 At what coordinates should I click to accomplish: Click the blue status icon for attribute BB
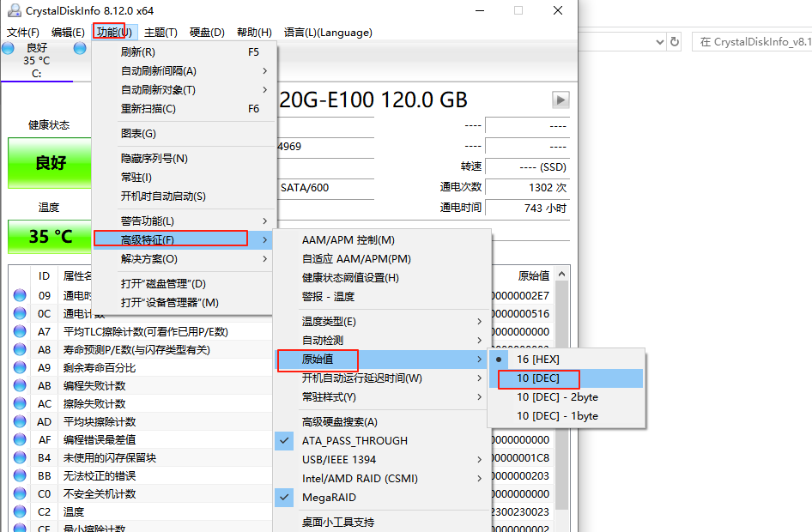click(20, 475)
